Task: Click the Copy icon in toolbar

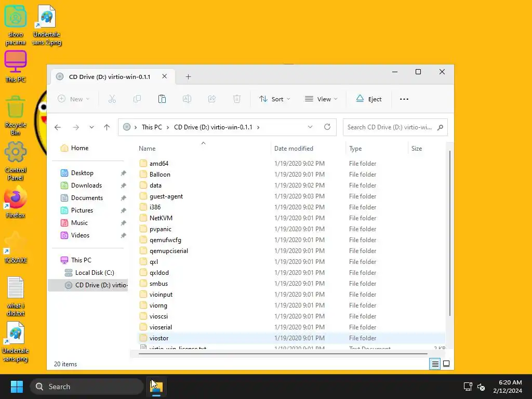Action: coord(137,99)
